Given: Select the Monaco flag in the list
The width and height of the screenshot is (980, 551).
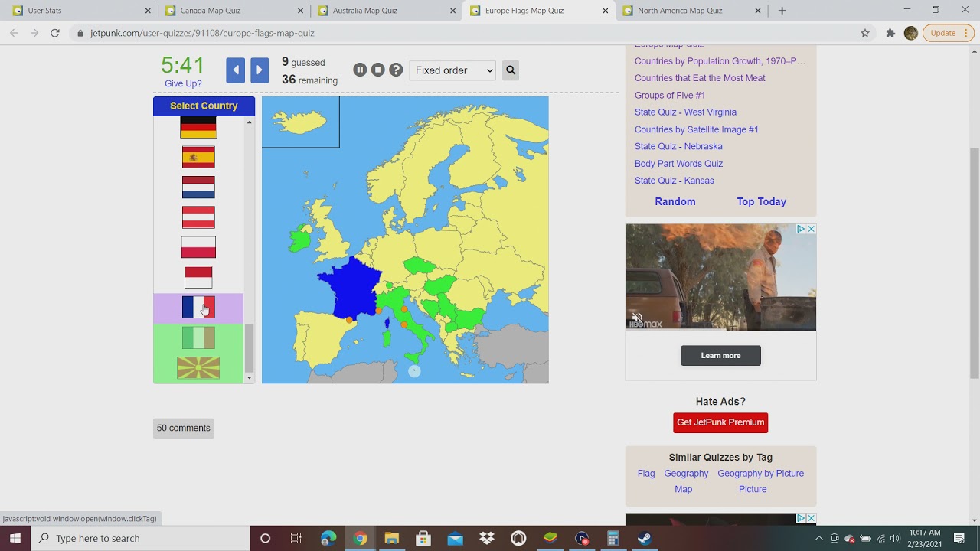Looking at the screenshot, I should pos(198,277).
